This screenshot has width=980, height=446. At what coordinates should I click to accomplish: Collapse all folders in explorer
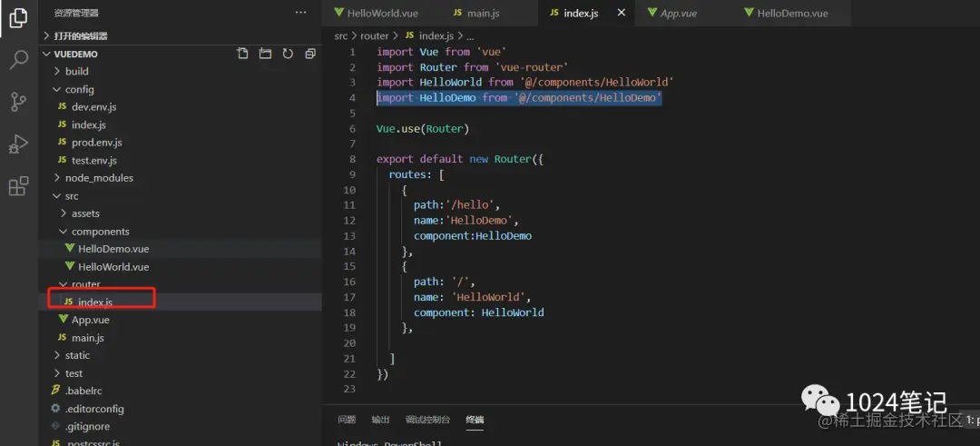(x=310, y=54)
